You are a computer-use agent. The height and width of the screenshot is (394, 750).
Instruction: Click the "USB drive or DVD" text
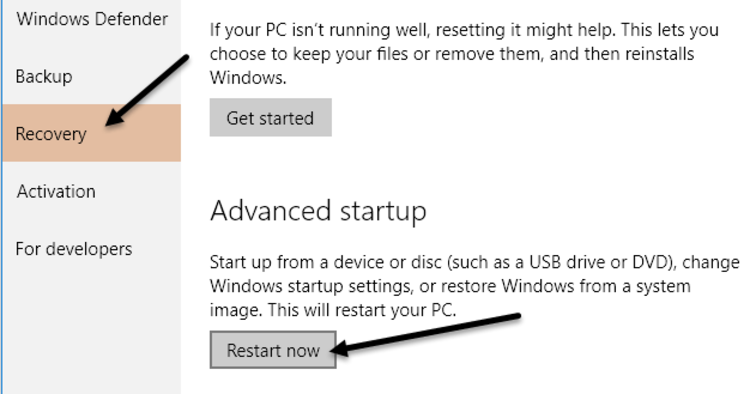click(x=598, y=262)
